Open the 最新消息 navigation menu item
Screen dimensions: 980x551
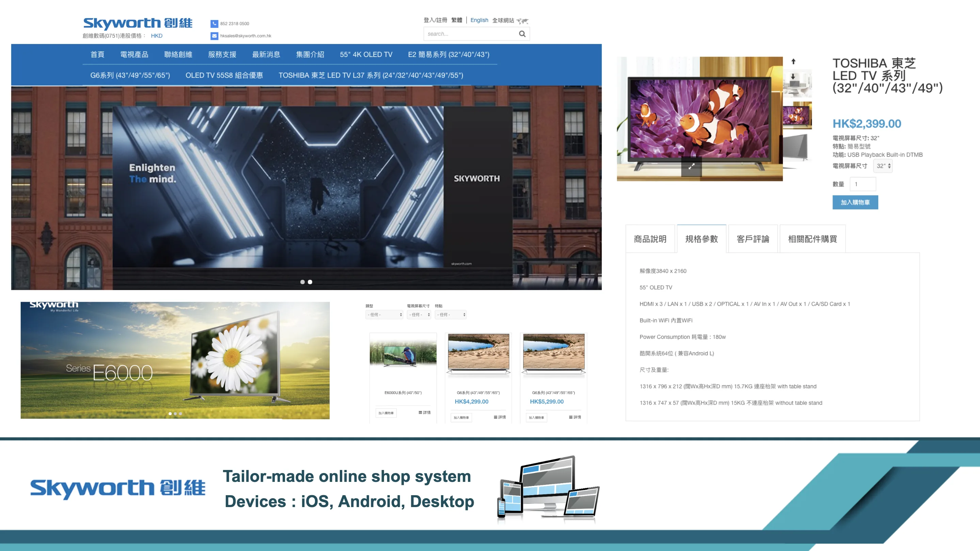pos(266,54)
